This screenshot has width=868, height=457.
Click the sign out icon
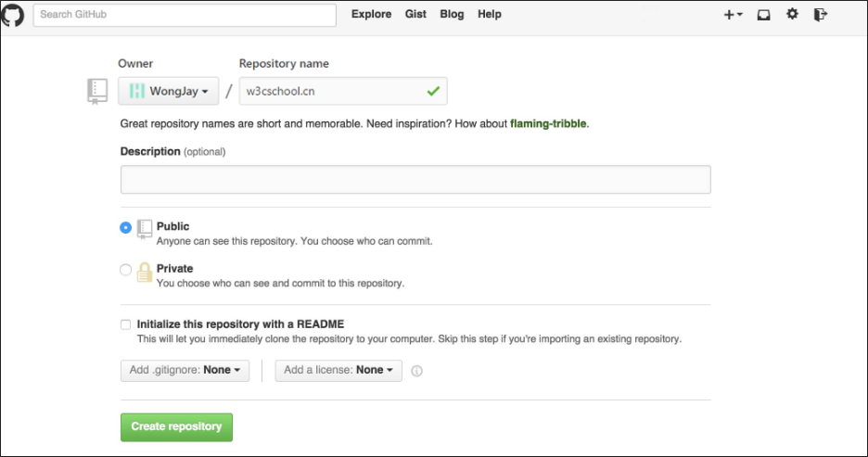click(820, 15)
